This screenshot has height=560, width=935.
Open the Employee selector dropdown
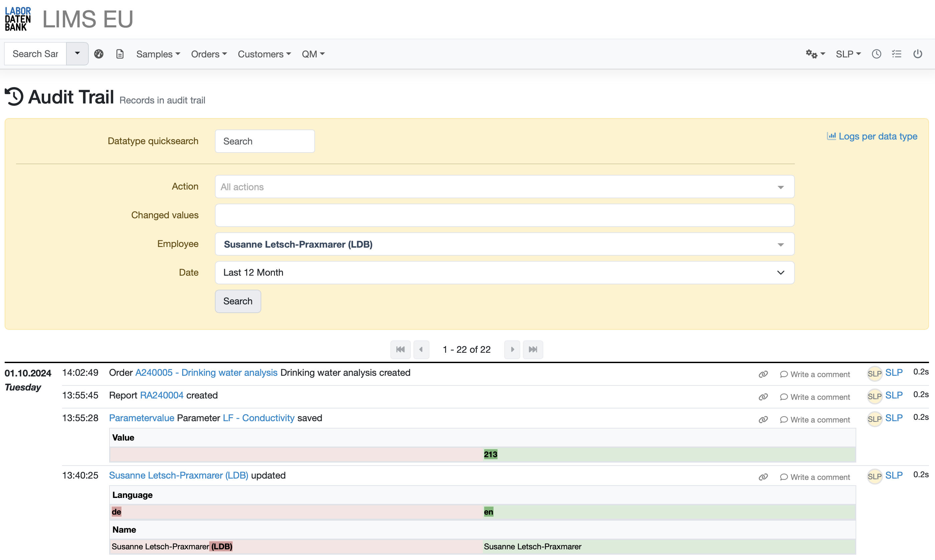(505, 244)
